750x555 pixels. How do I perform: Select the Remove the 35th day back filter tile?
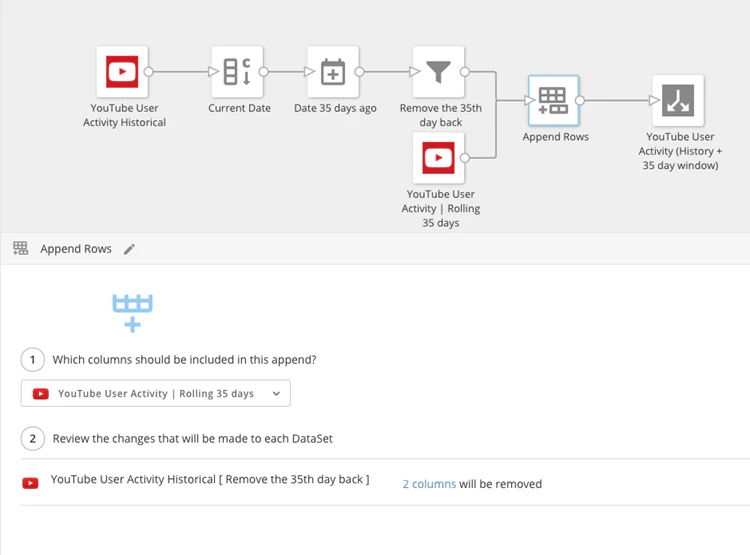439,72
